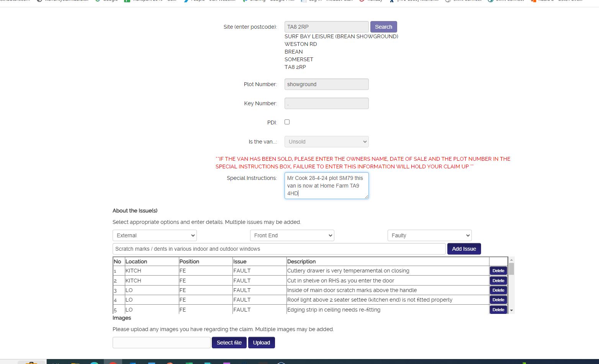The image size is (599, 364).
Task: Delete the roof light issue entry
Action: click(498, 300)
